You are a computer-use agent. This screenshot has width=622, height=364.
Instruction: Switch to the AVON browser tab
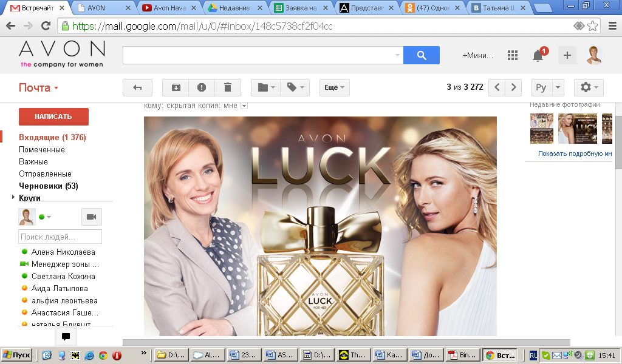[104, 7]
